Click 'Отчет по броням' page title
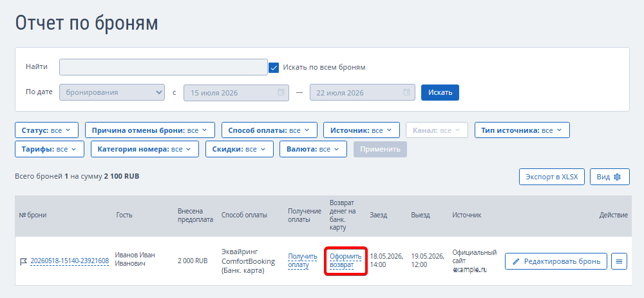The image size is (644, 298). [86, 23]
